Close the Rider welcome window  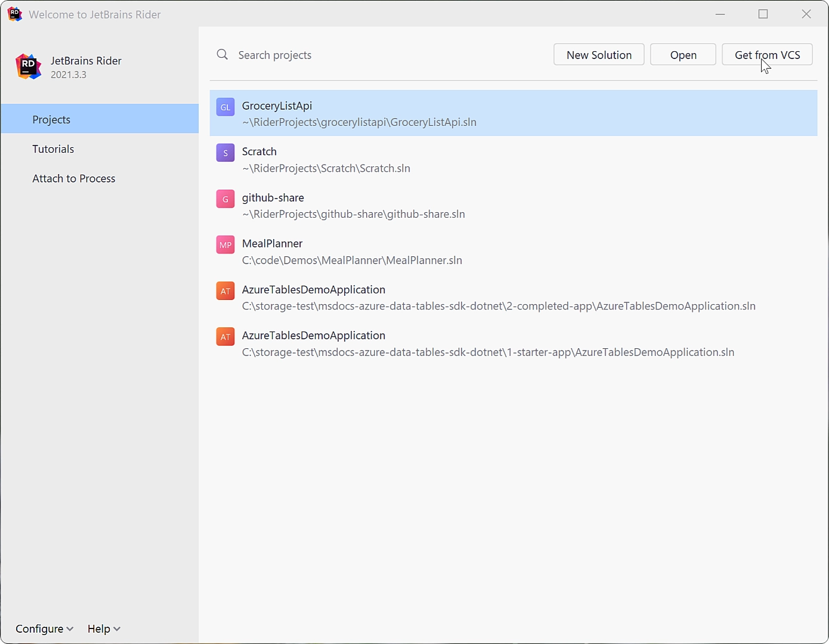pos(806,14)
